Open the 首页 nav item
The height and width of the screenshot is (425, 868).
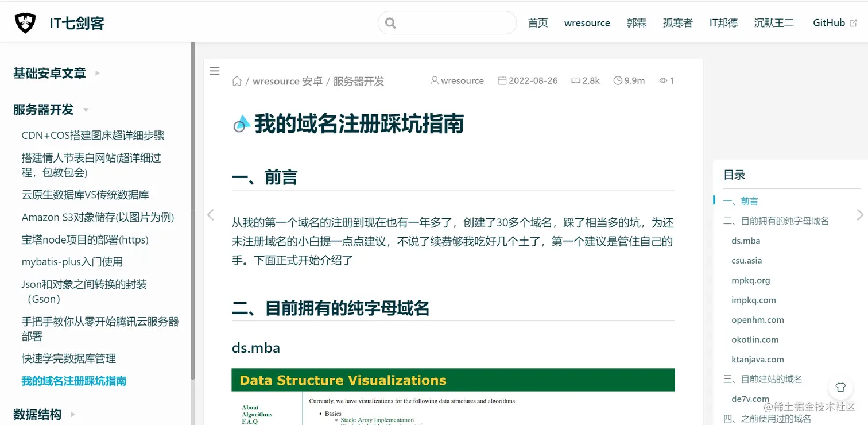(538, 23)
